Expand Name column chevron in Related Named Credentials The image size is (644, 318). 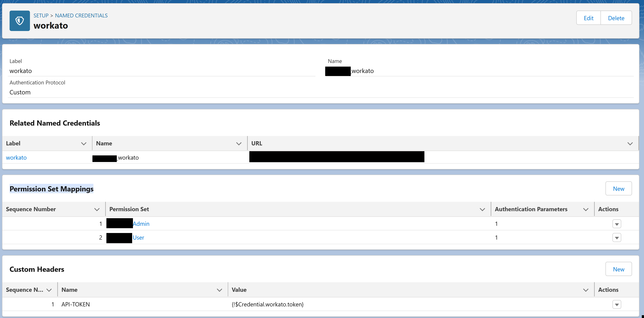pos(239,143)
